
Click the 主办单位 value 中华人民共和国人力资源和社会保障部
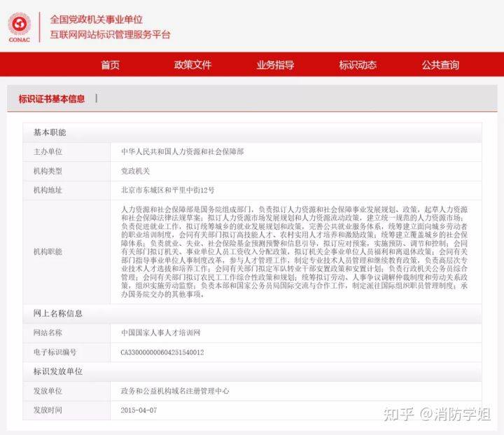click(182, 151)
